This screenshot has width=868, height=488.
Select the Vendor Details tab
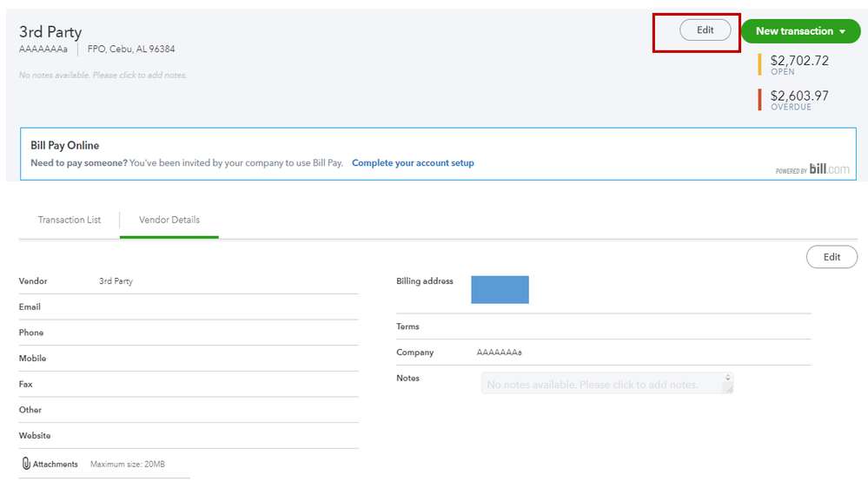click(x=169, y=220)
